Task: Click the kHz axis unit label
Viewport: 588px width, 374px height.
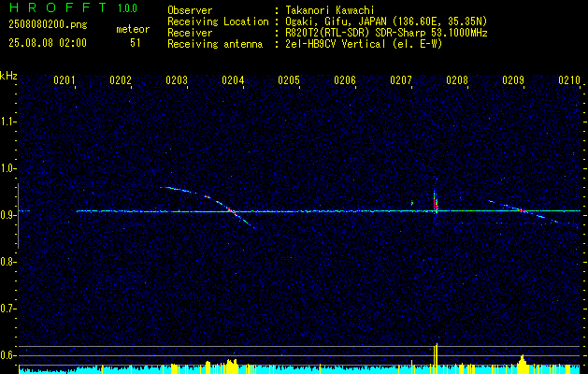Action: pos(8,76)
